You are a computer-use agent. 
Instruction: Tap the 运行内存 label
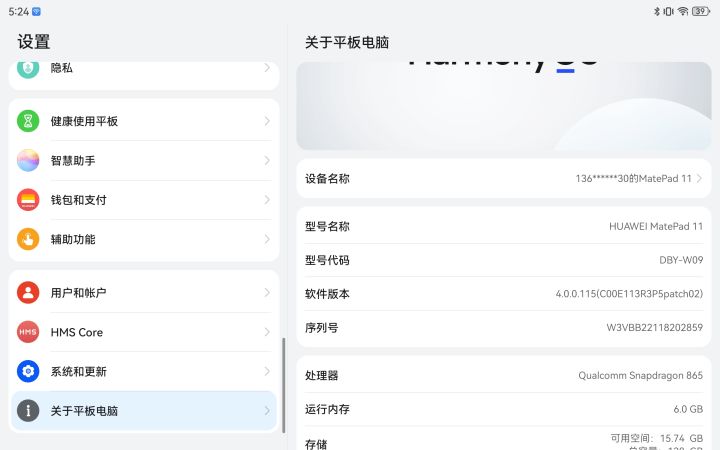click(327, 409)
